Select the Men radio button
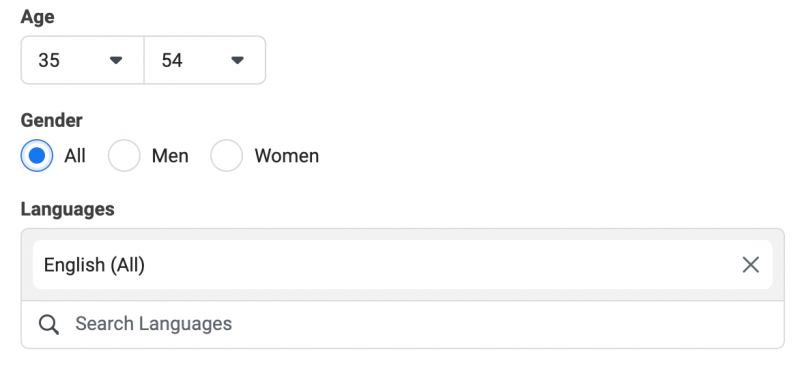 tap(124, 156)
